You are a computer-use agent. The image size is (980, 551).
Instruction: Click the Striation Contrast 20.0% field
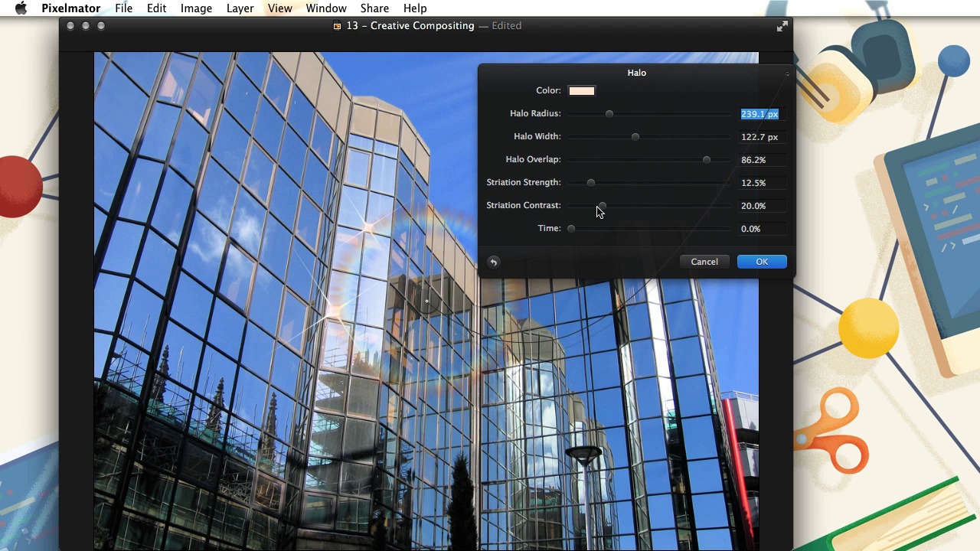761,206
